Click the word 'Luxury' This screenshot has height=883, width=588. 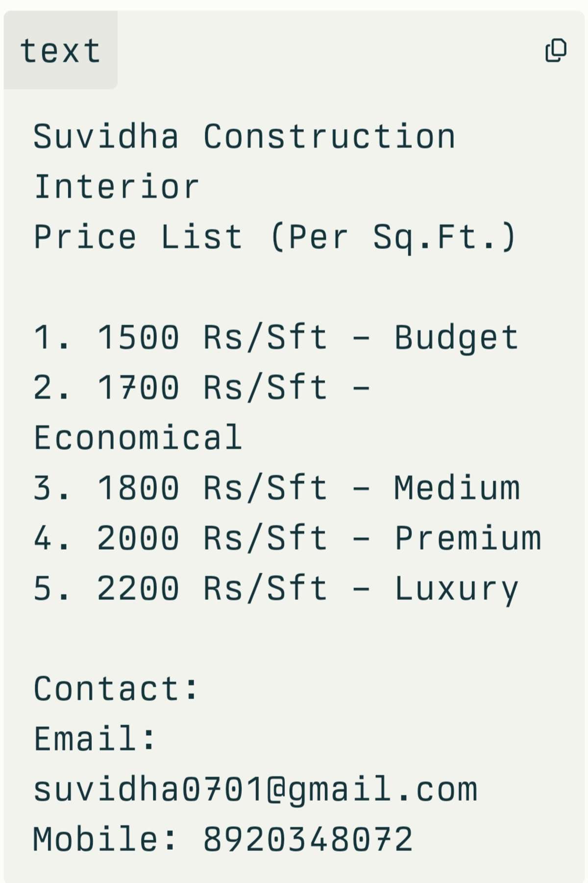point(456,588)
